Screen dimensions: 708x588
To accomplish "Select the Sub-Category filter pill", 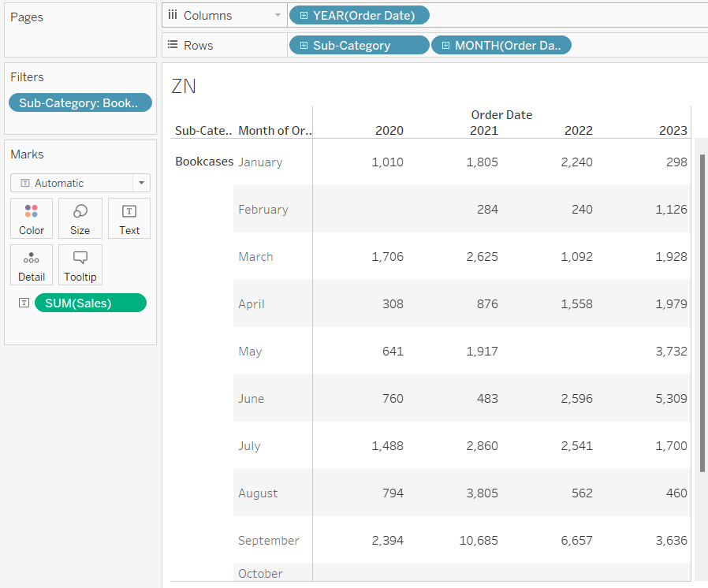I will 80,102.
